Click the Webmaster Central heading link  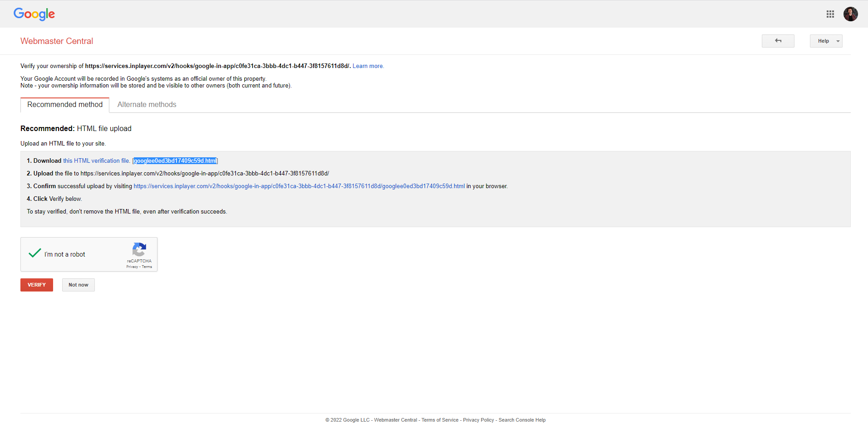57,41
